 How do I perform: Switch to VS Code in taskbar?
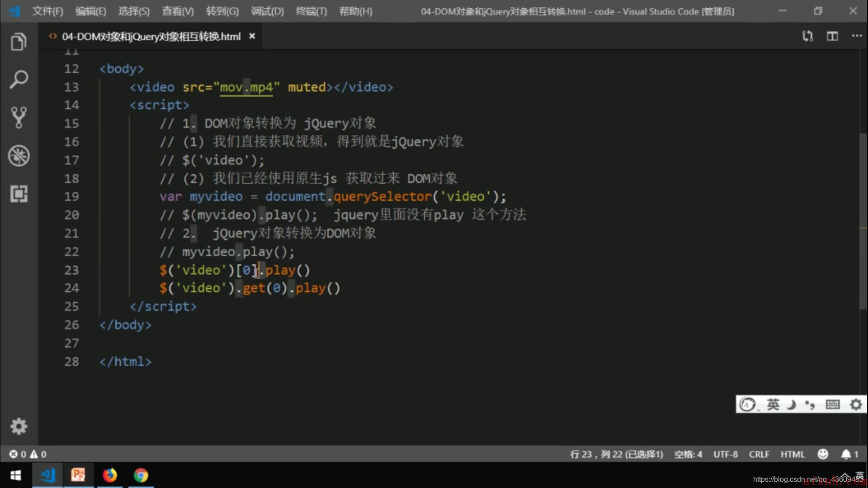click(x=47, y=475)
